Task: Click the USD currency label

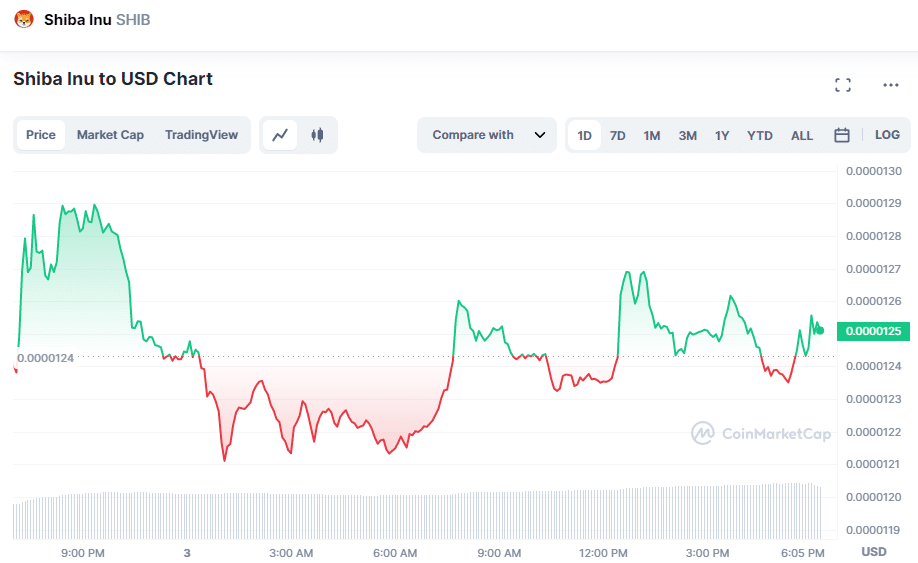Action: point(874,552)
